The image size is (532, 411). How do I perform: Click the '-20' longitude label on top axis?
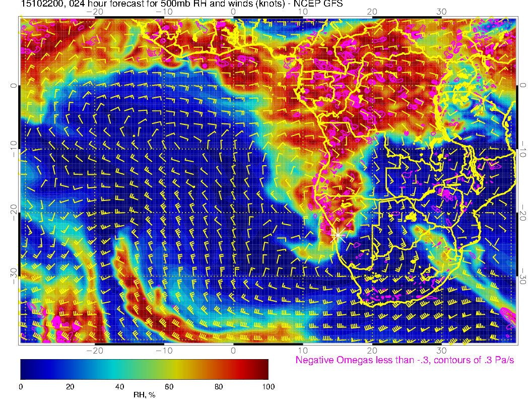(x=94, y=12)
